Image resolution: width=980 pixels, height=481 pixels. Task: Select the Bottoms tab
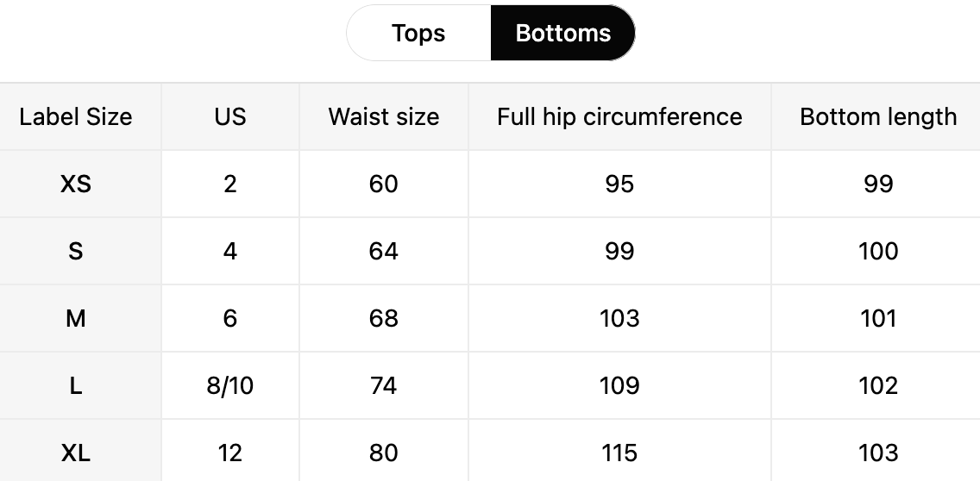click(562, 34)
